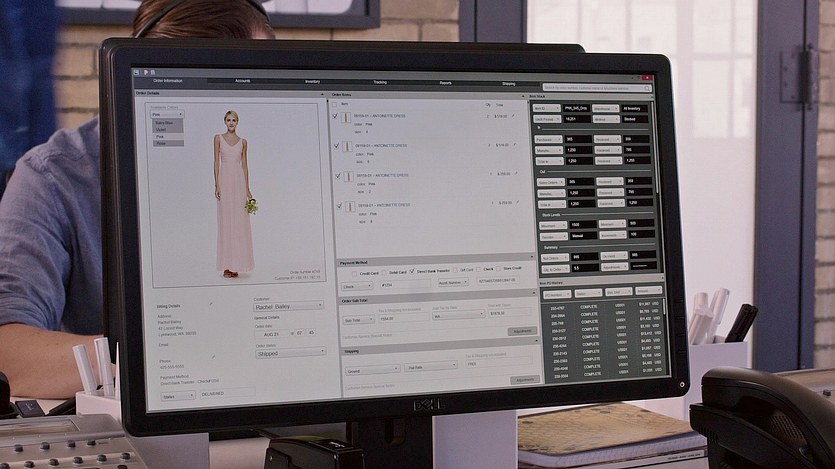Click the save icon in the title bar

click(x=136, y=72)
